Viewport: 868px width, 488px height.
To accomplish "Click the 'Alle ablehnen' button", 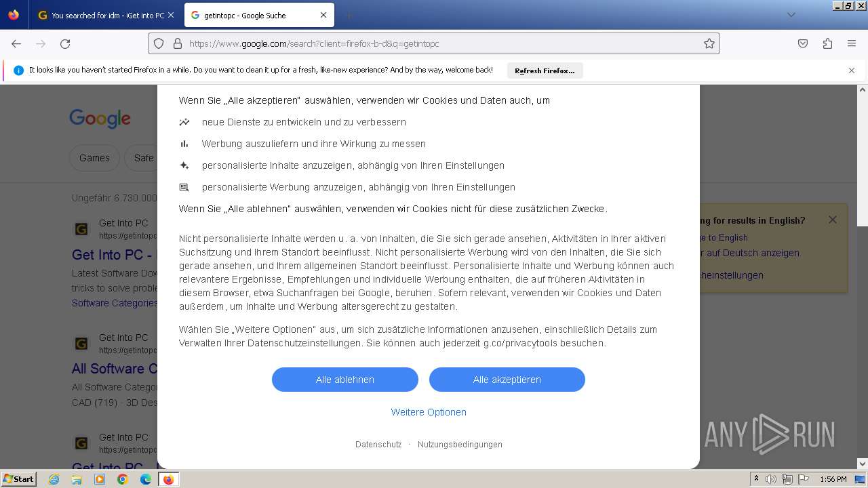I will (x=345, y=380).
